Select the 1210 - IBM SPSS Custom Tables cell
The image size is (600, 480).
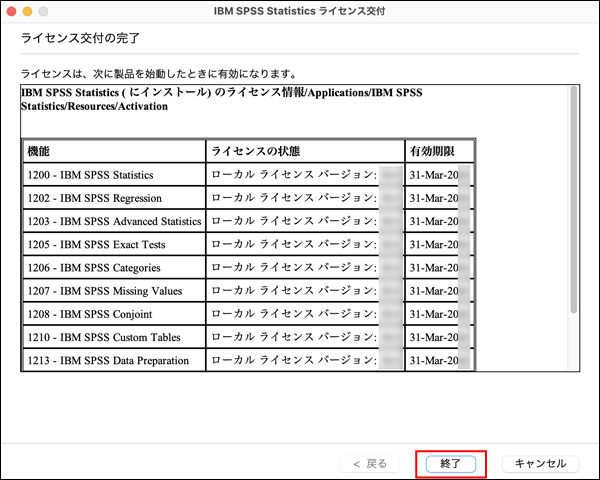(x=114, y=337)
